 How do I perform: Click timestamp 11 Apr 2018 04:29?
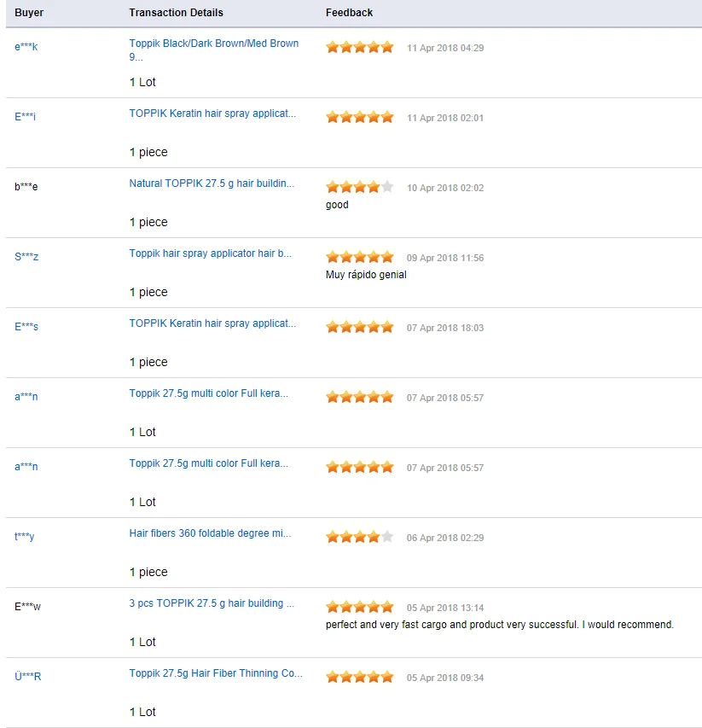tap(445, 48)
